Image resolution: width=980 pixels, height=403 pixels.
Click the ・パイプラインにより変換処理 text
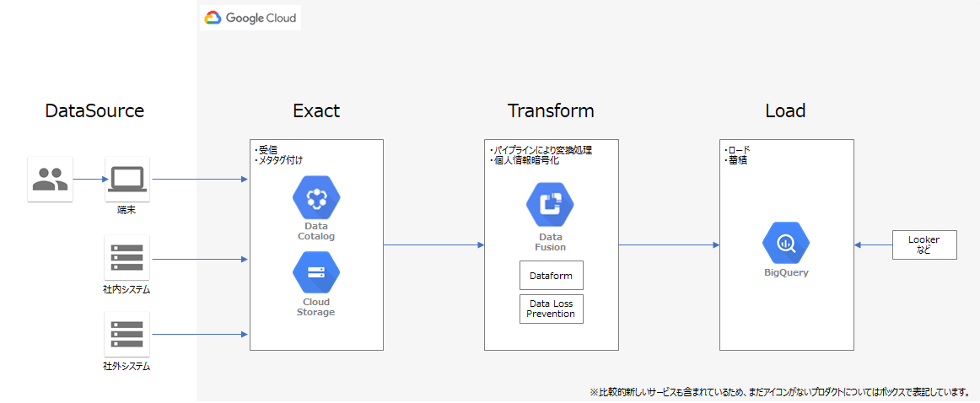540,150
